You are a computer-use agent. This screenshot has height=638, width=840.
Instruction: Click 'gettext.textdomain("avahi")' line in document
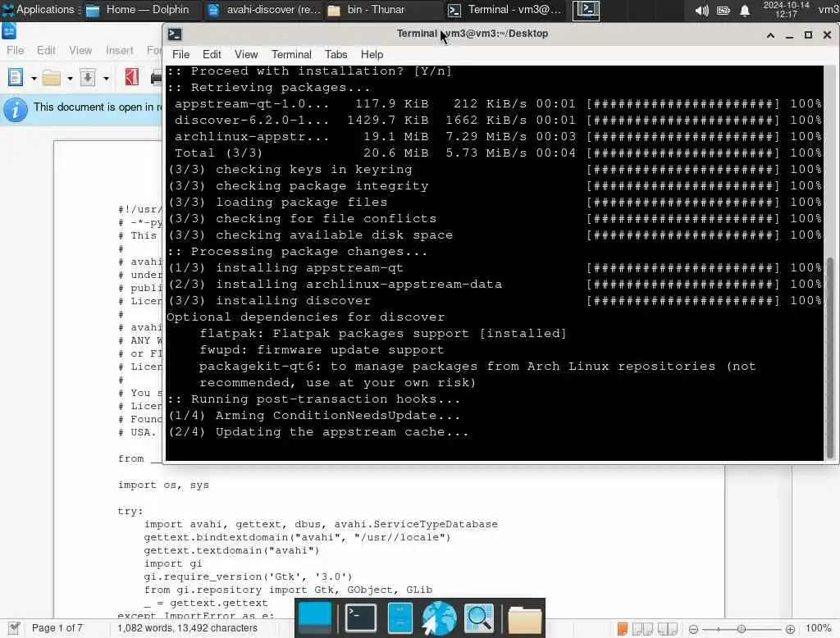[x=231, y=550]
